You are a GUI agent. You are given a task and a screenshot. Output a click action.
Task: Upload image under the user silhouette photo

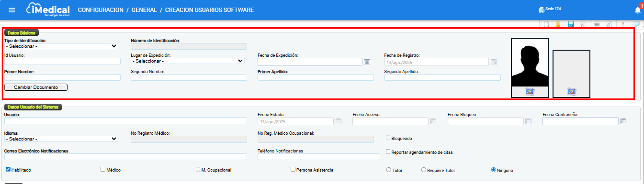[530, 91]
